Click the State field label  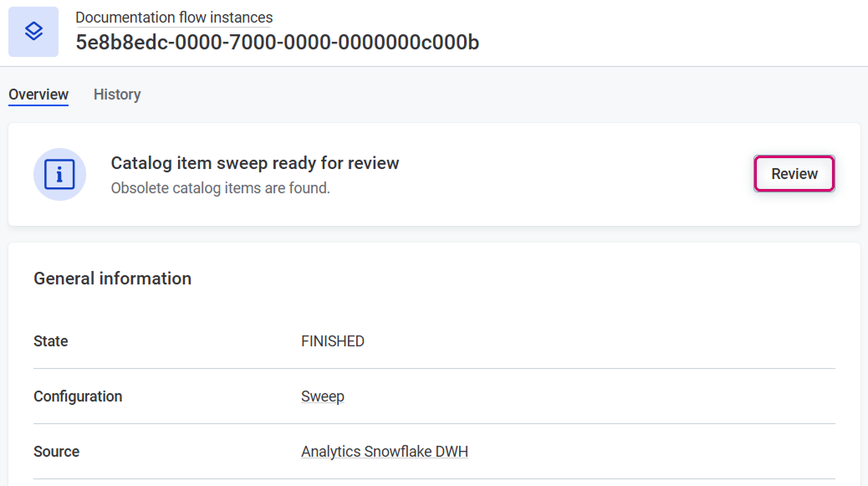[x=51, y=341]
